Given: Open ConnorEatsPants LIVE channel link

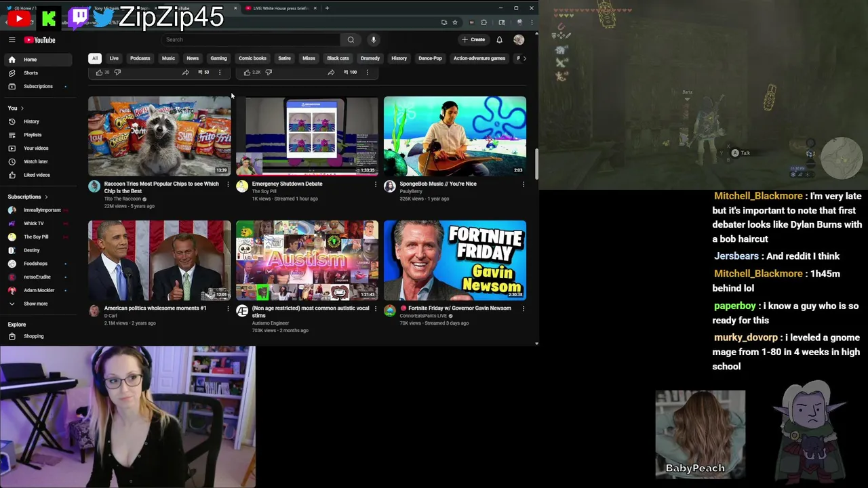Looking at the screenshot, I should (423, 316).
